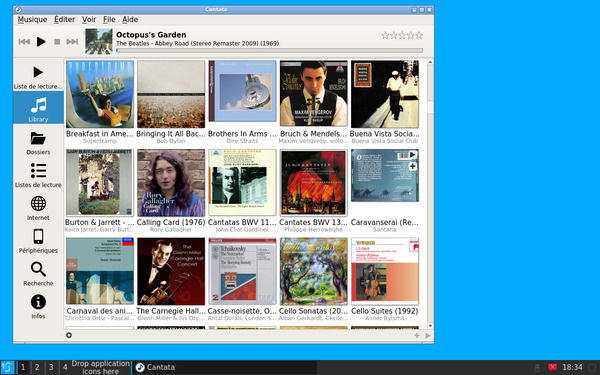Open the Breakfast in America album cover
600x375 pixels.
pyautogui.click(x=100, y=94)
